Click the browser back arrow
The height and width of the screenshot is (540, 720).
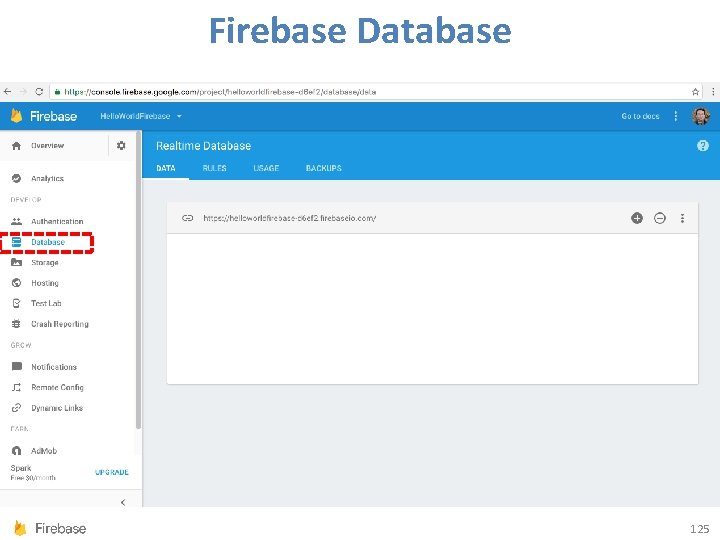(x=7, y=91)
